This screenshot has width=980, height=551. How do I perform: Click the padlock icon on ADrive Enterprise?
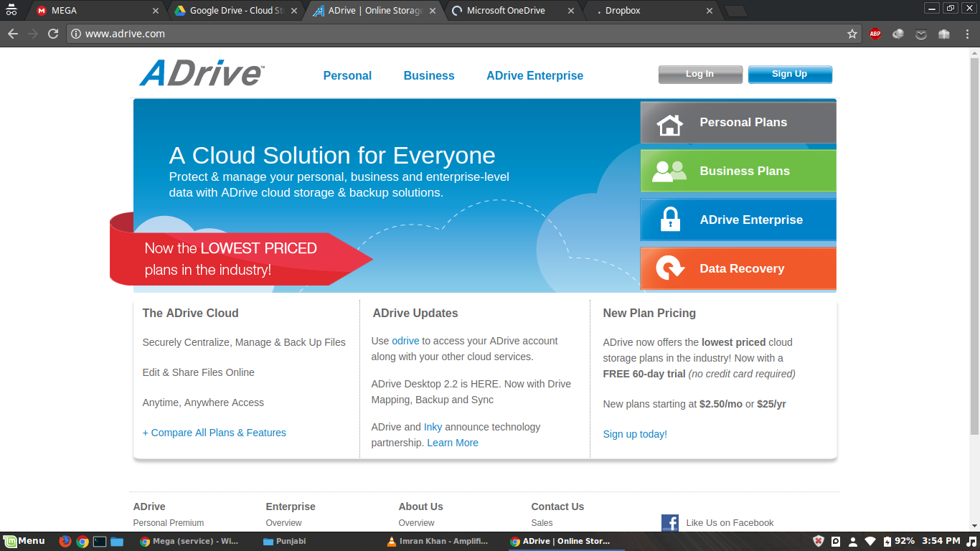coord(670,220)
